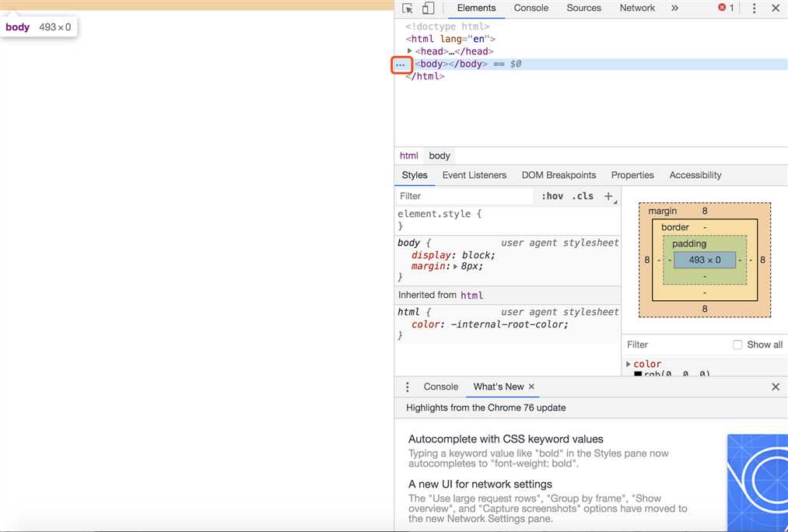Open the console drawer kebab menu
Screen dimensions: 788x532
407,387
